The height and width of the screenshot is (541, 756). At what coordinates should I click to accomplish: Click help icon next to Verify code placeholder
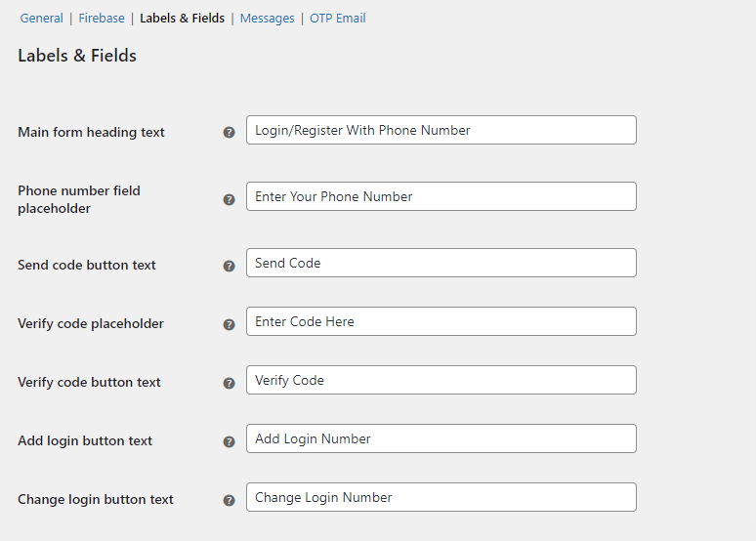coord(230,324)
